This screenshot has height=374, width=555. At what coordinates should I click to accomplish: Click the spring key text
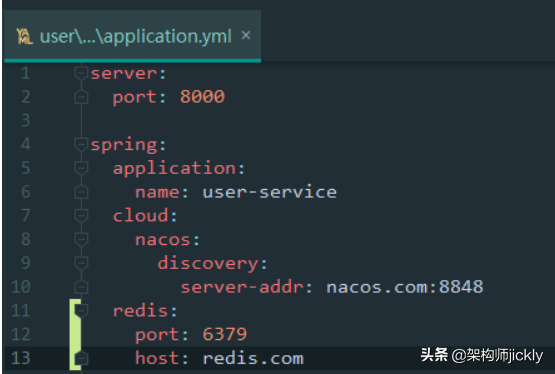[x=124, y=145]
